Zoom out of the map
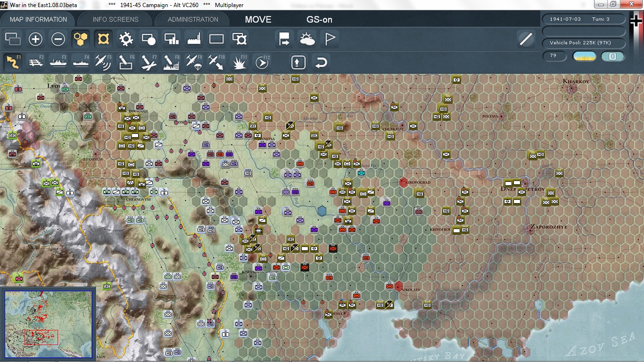Screen dimensions: 644x362 (x=58, y=39)
